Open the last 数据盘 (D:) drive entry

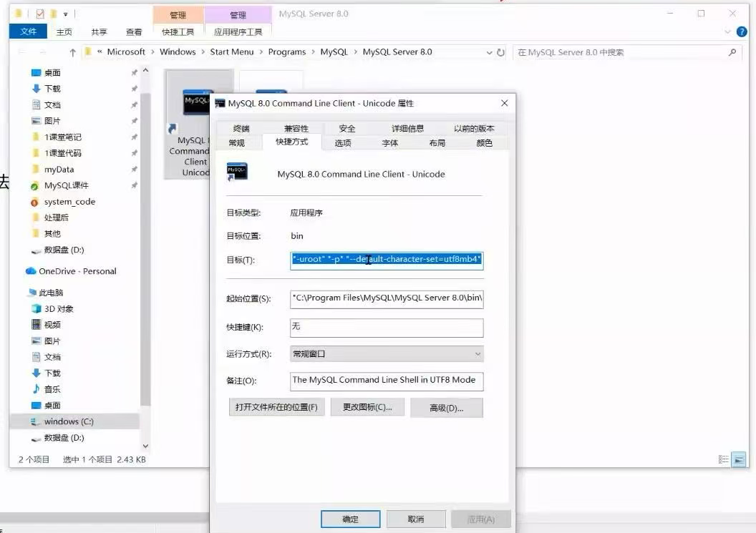pos(58,438)
